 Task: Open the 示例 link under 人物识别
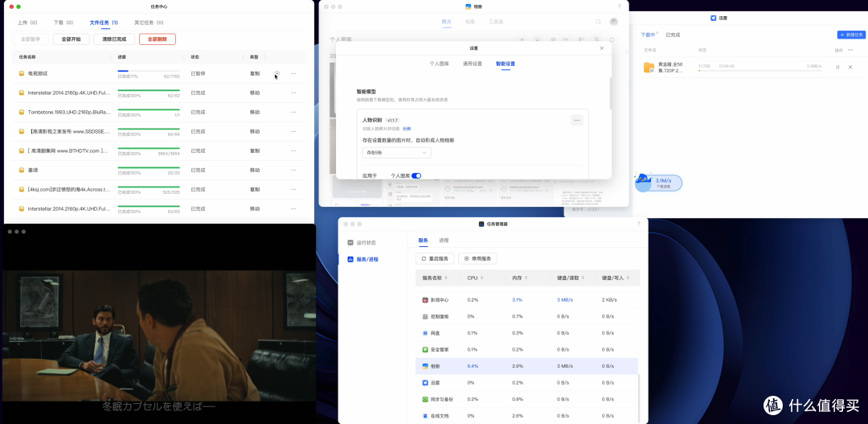(x=407, y=129)
